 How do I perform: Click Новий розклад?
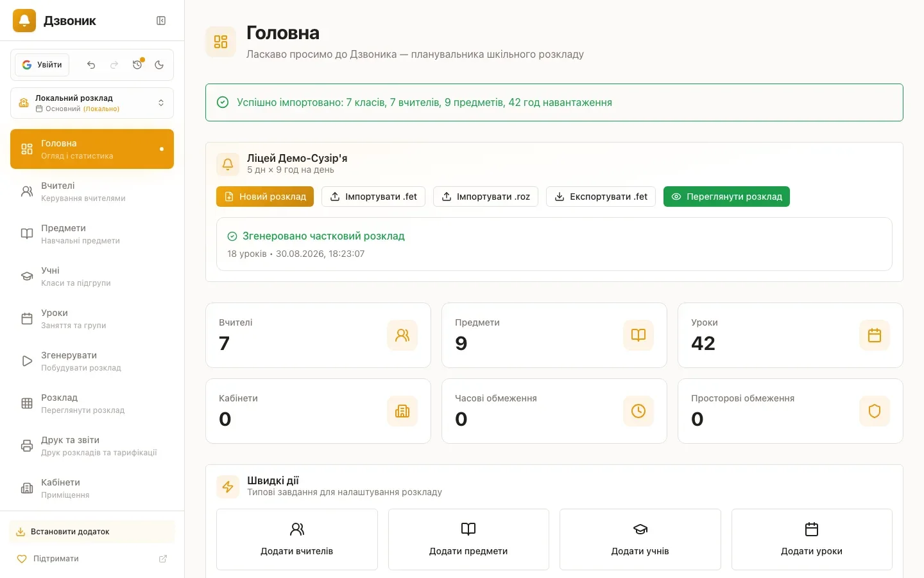265,197
